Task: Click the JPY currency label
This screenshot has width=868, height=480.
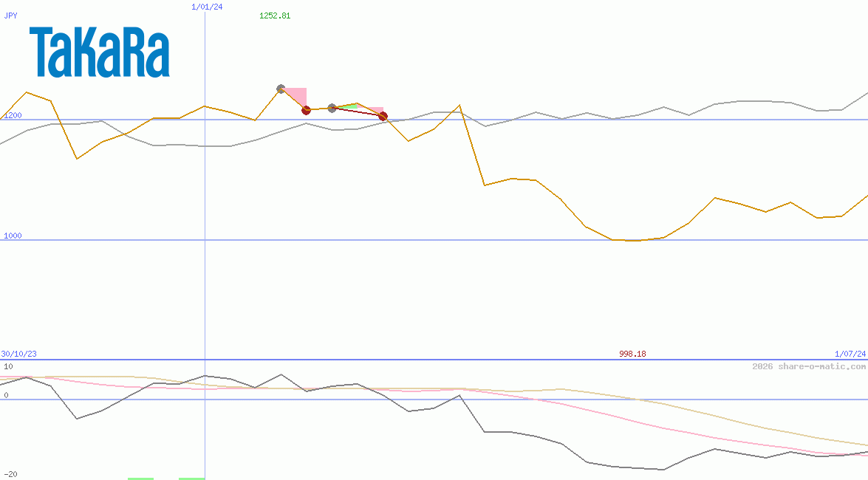Action: point(10,16)
